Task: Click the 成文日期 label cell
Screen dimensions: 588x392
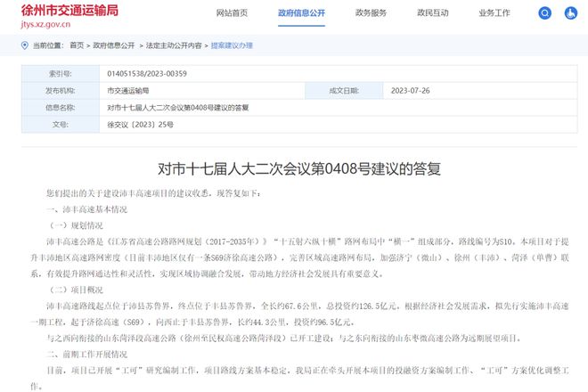Action: tap(344, 90)
